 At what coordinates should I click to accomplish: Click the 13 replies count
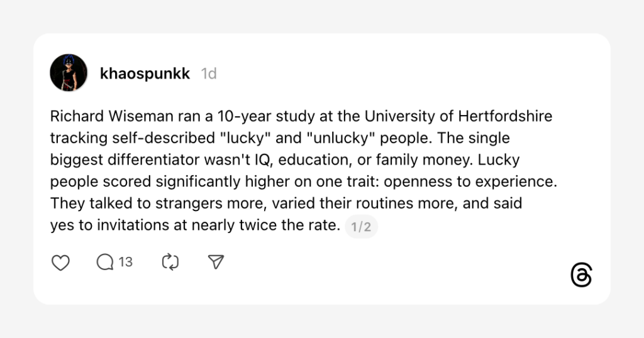click(x=125, y=262)
